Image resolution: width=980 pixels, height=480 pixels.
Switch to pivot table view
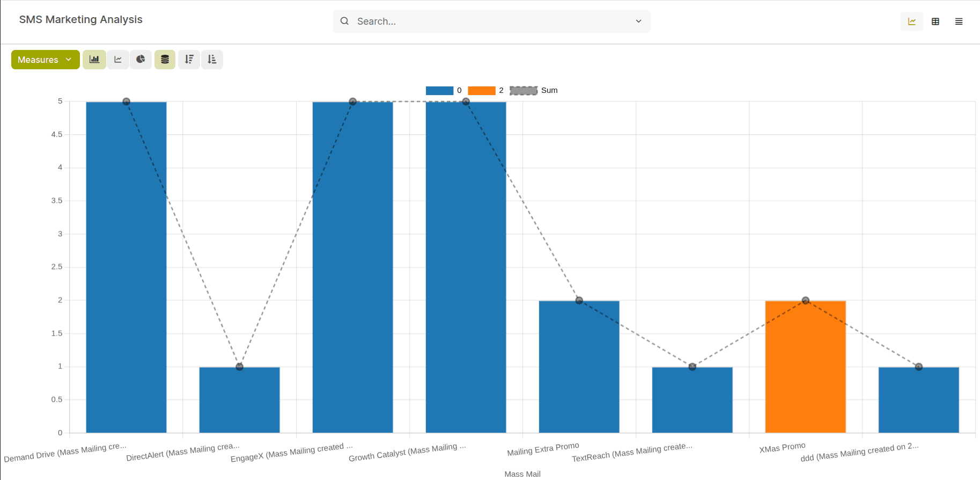pyautogui.click(x=935, y=21)
